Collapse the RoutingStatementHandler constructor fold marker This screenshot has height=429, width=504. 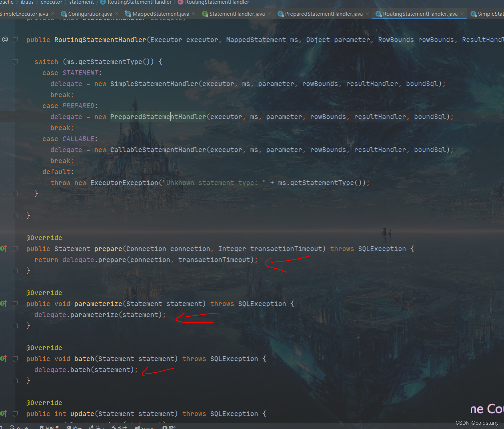15,40
